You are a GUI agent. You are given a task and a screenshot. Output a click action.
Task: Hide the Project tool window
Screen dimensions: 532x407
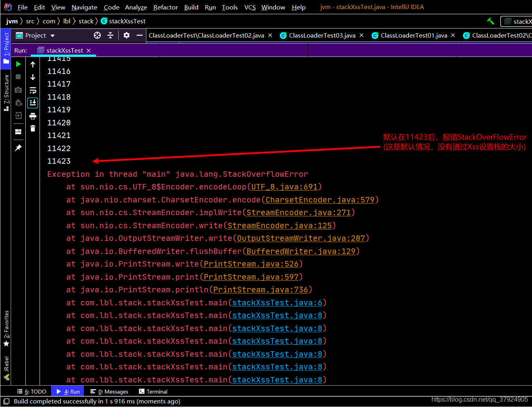pyautogui.click(x=140, y=35)
